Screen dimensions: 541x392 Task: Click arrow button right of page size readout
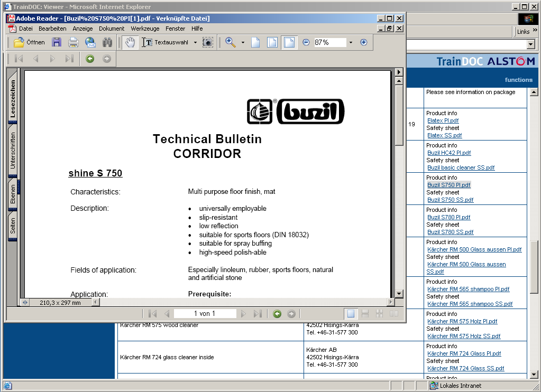pyautogui.click(x=96, y=302)
